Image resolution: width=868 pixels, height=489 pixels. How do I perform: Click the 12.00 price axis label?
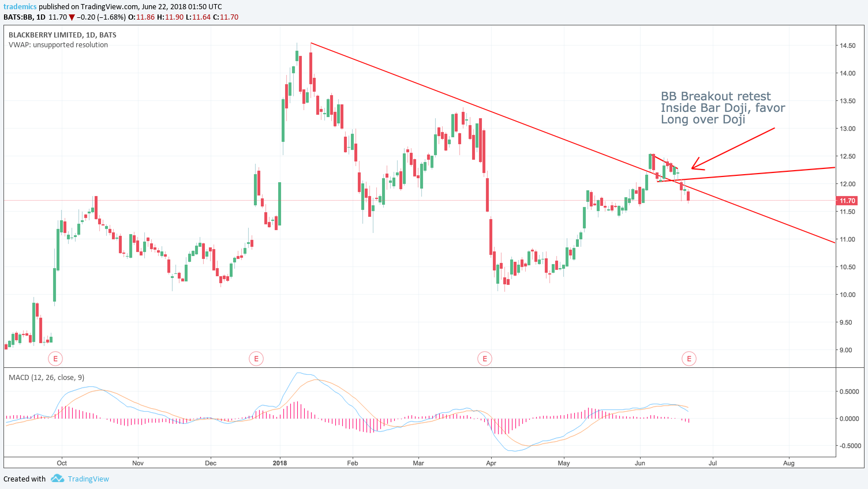point(848,184)
